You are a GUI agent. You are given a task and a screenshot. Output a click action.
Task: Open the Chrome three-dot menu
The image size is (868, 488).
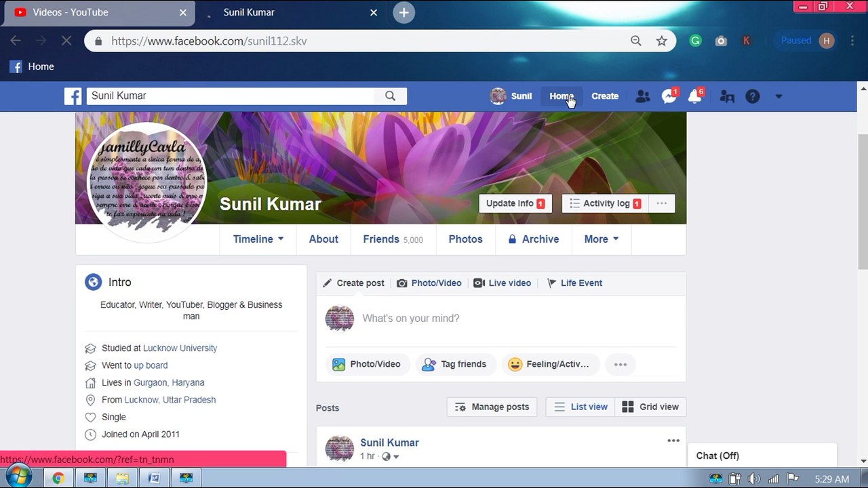click(x=852, y=41)
